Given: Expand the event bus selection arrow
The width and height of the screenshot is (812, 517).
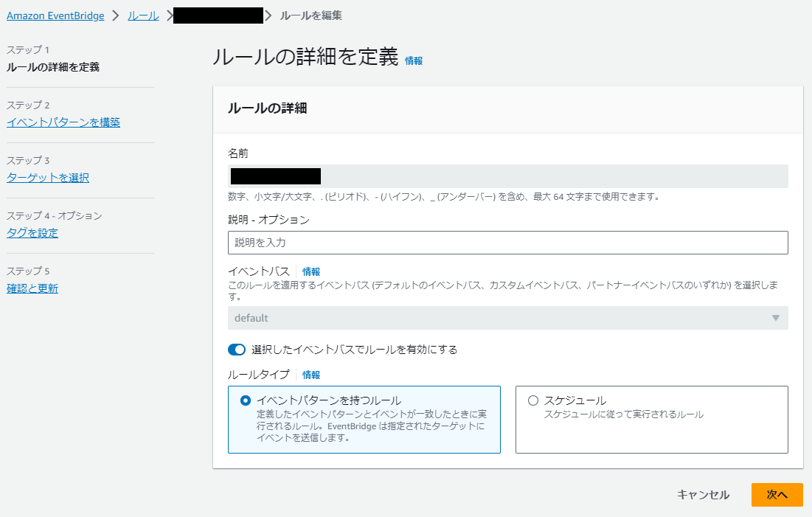Looking at the screenshot, I should pos(774,318).
